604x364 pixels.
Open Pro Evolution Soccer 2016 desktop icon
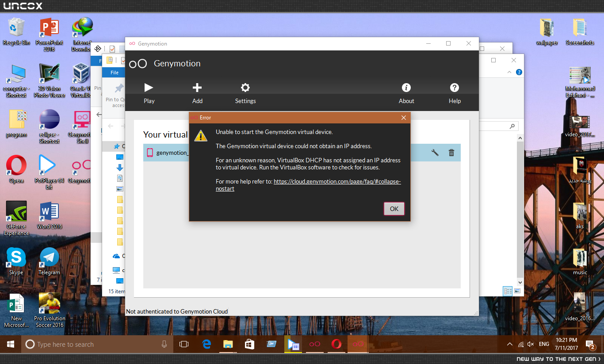click(x=50, y=310)
